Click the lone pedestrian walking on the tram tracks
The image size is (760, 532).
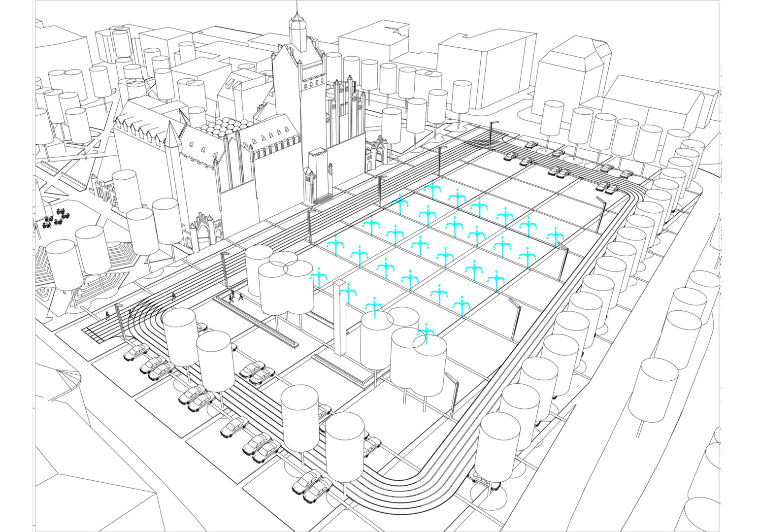tap(173, 297)
